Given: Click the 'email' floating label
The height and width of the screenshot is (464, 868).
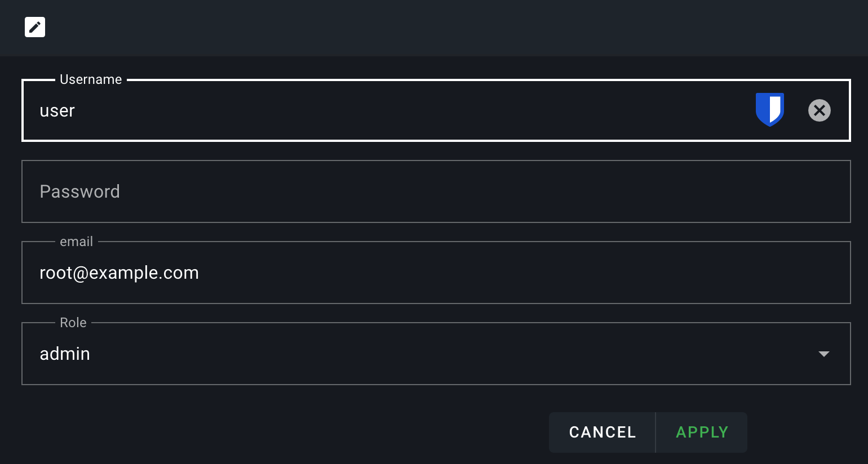Looking at the screenshot, I should [x=76, y=242].
